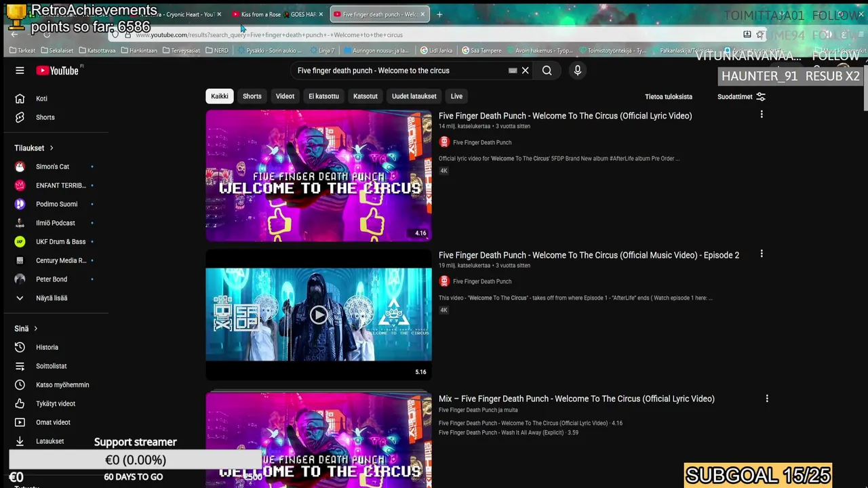Select the Videot filter chip
The image size is (868, 488).
point(285,96)
